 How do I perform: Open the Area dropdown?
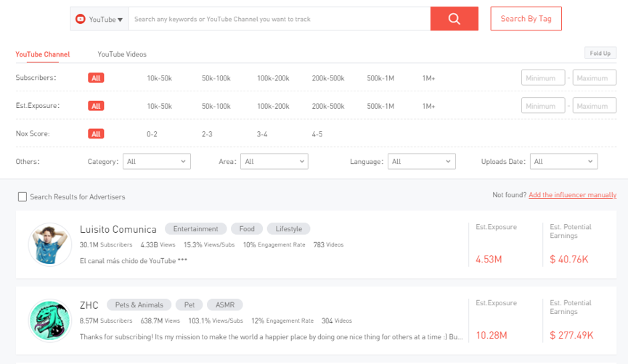click(274, 162)
